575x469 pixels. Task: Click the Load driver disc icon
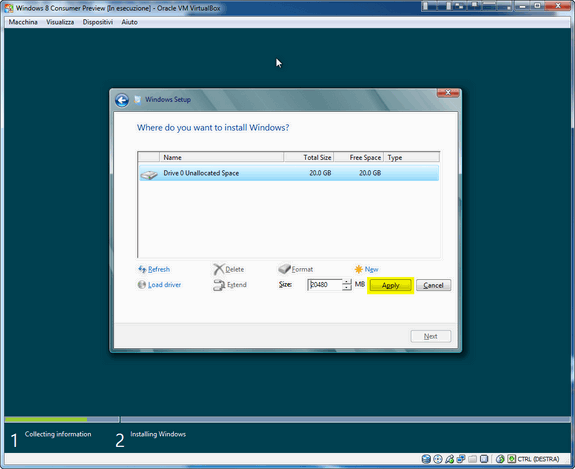pos(142,285)
